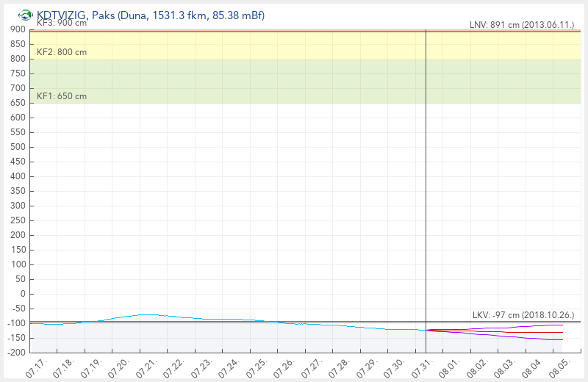Click the y-axis value 800
588x382 pixels.
pos(18,59)
